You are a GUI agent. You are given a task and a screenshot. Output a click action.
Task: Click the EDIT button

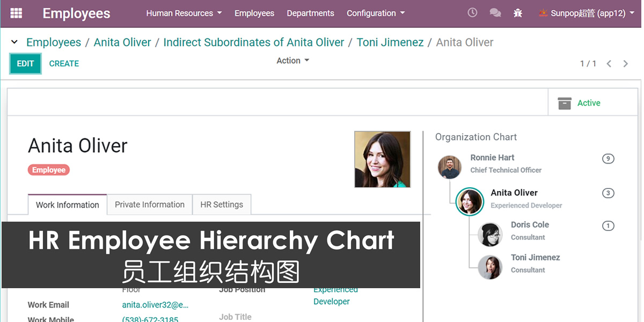click(x=25, y=64)
